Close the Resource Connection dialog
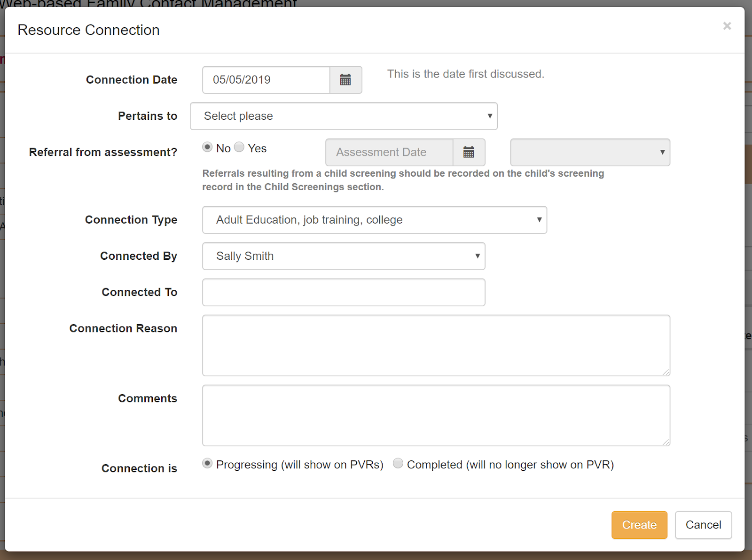 pyautogui.click(x=727, y=26)
